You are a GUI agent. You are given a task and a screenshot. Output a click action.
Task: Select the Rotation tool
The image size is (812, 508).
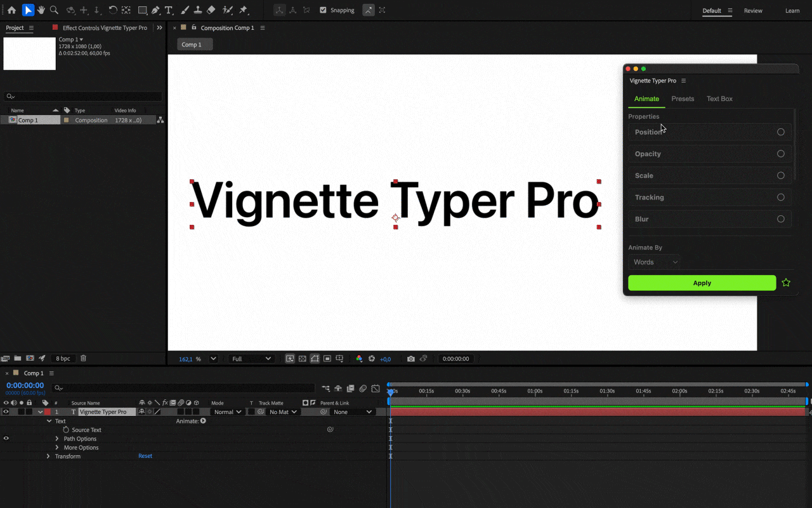click(x=113, y=10)
